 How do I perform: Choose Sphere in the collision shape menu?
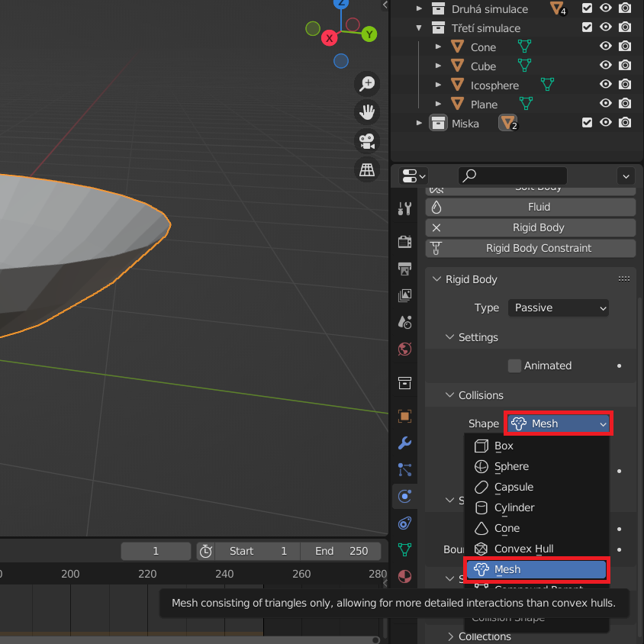coord(511,466)
